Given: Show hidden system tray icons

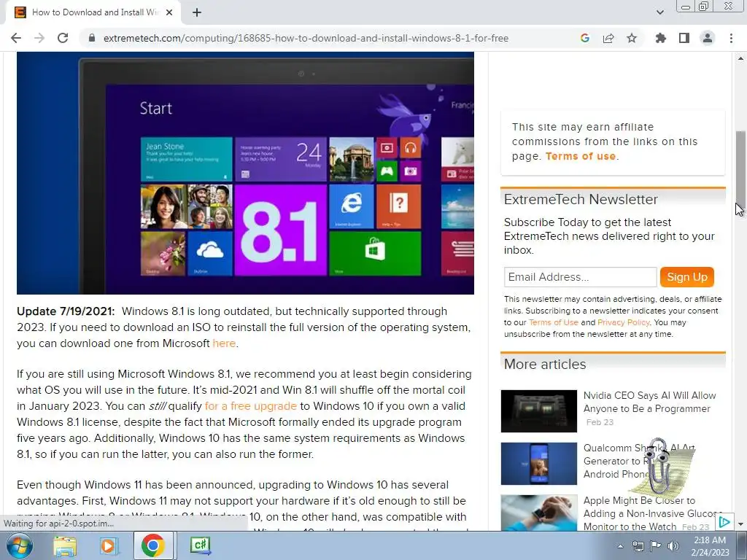Looking at the screenshot, I should 620,546.
